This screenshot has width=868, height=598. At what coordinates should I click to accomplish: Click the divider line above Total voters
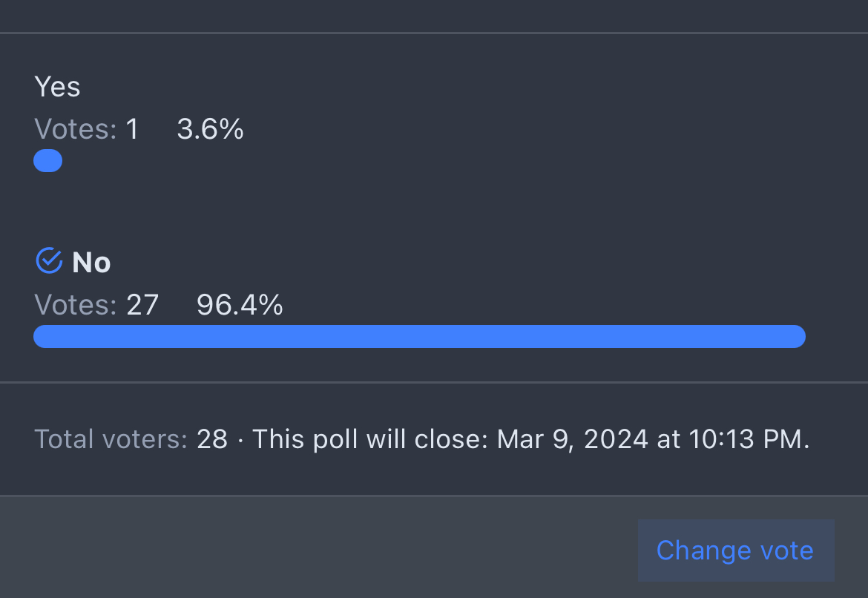point(434,383)
